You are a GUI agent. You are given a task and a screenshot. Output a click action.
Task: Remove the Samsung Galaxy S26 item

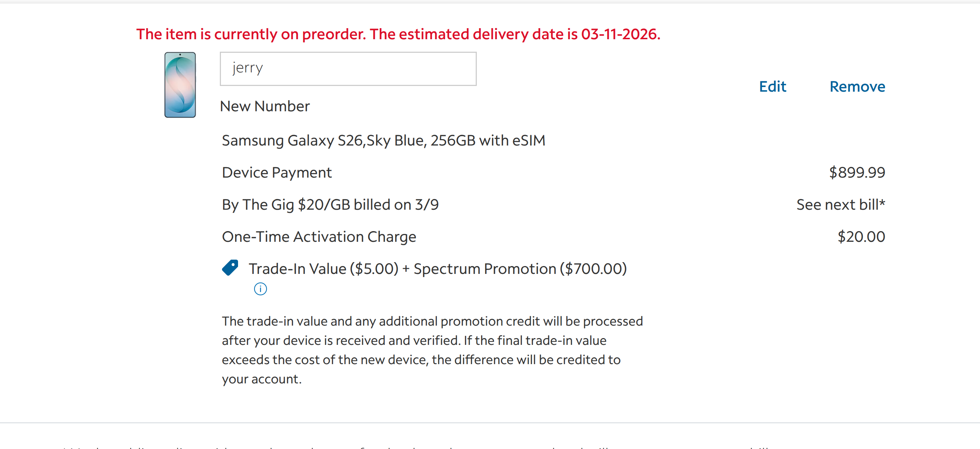pos(857,87)
